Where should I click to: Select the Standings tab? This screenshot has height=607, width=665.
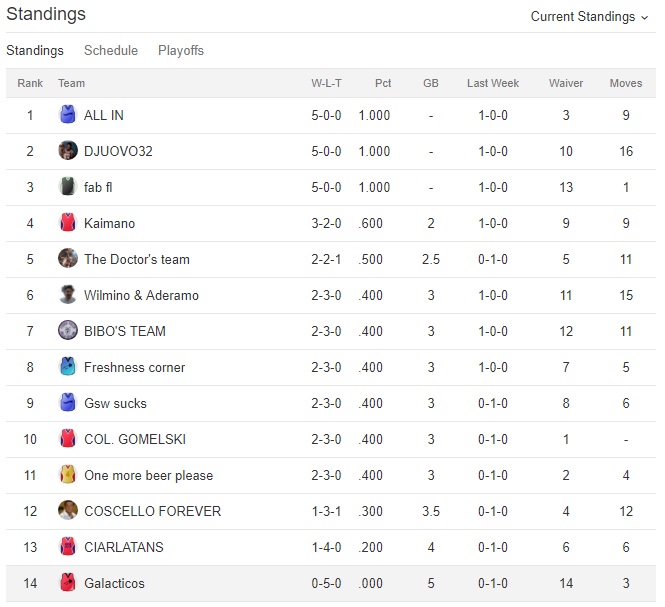pos(35,51)
